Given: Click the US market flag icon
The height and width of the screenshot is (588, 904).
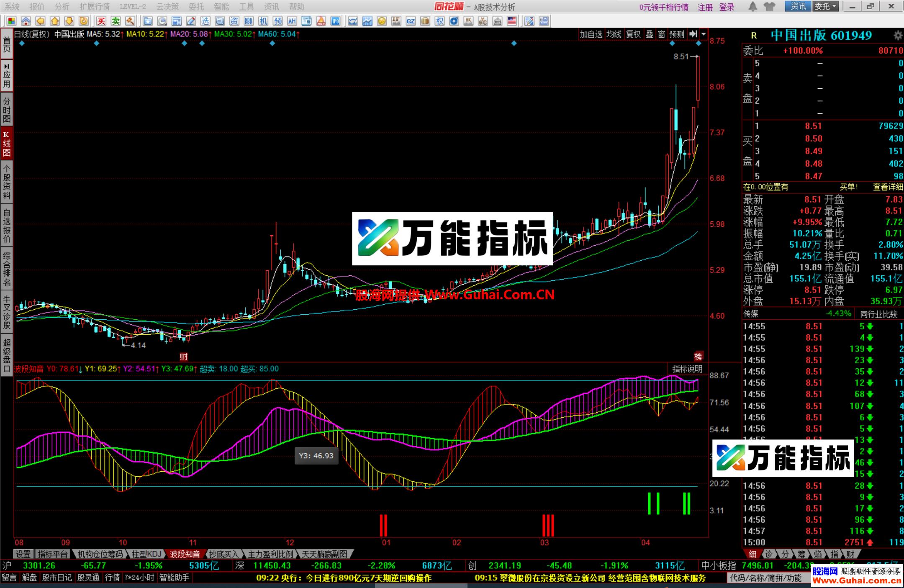Looking at the screenshot, I should (512, 20).
